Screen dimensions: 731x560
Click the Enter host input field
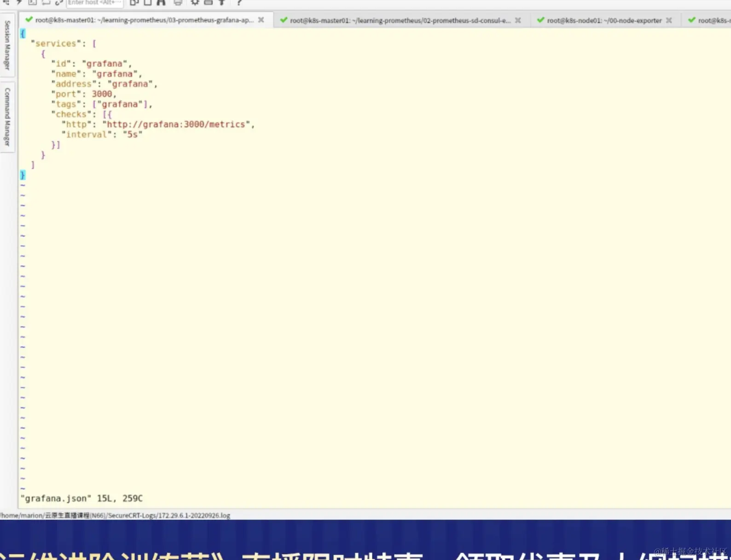point(95,3)
